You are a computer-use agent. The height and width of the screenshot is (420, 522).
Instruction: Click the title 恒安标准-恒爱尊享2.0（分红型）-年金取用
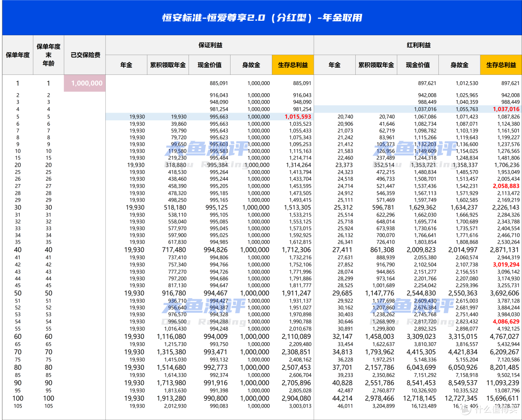coord(262,17)
